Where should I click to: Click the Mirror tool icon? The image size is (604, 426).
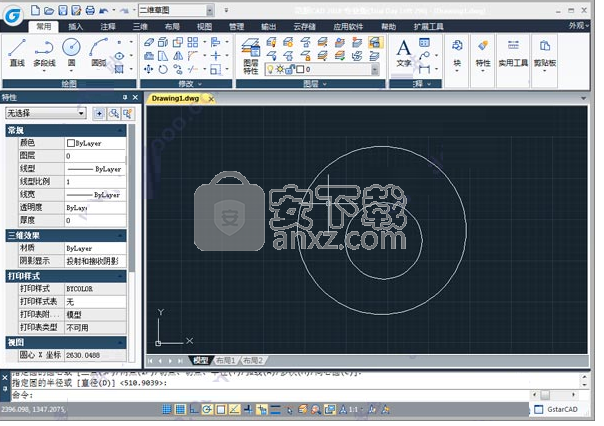(178, 56)
